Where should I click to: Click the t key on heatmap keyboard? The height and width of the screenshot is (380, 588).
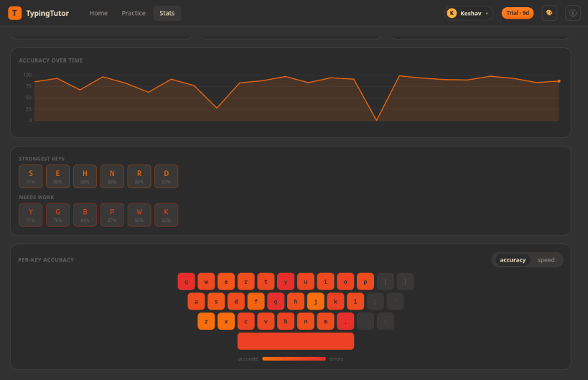point(266,282)
